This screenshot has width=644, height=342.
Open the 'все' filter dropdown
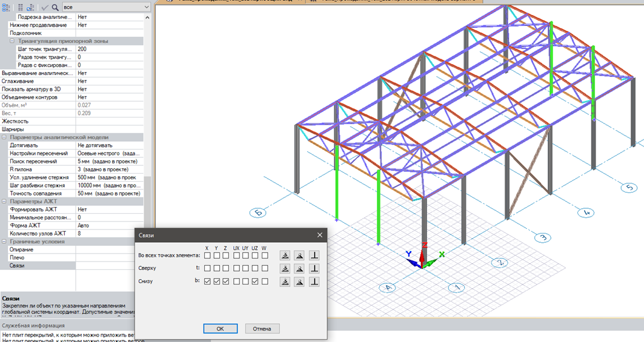107,7
